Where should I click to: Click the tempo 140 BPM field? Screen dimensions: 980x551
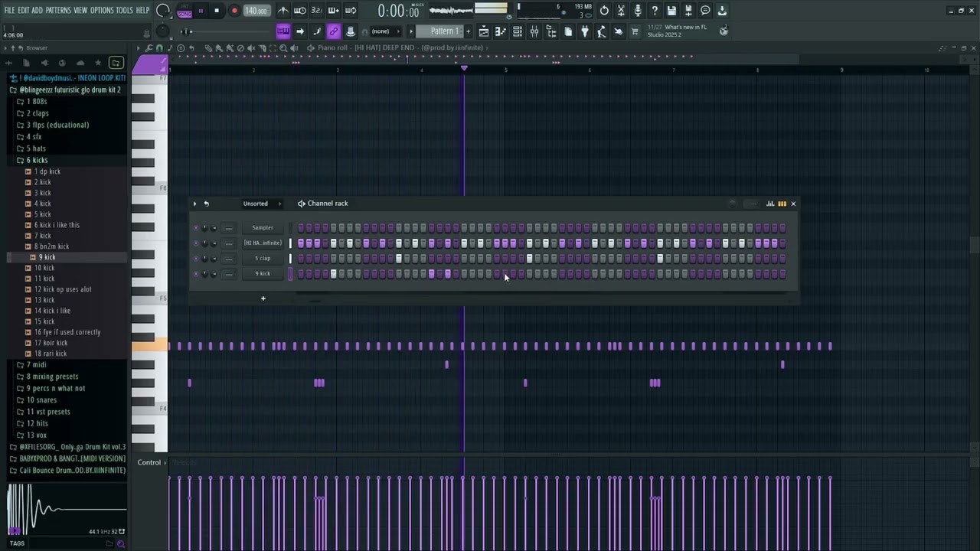tap(256, 11)
